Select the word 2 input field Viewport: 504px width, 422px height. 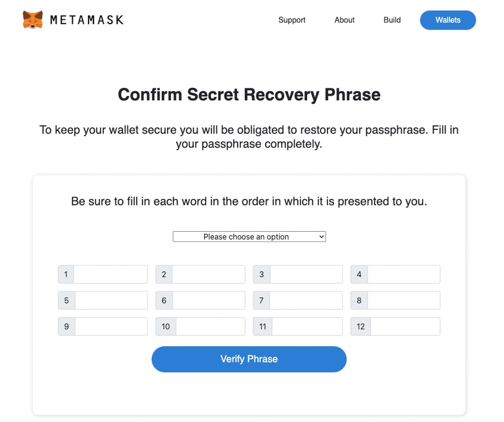click(208, 274)
